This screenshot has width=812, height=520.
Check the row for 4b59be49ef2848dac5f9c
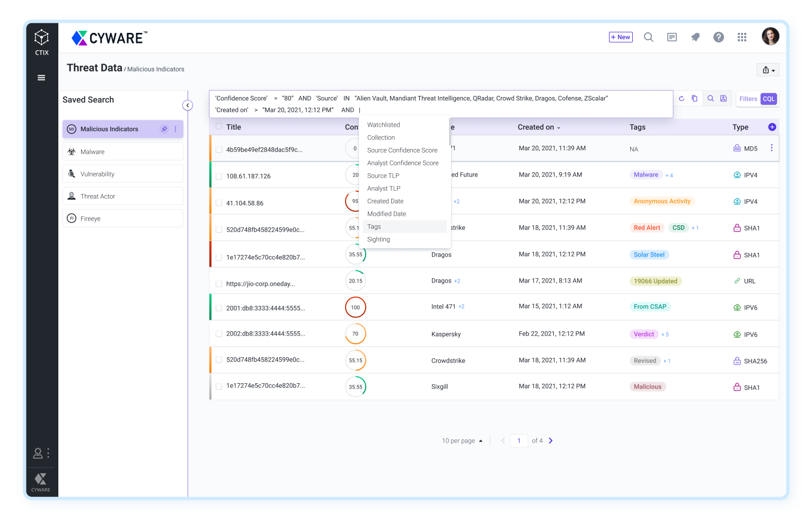[219, 150]
